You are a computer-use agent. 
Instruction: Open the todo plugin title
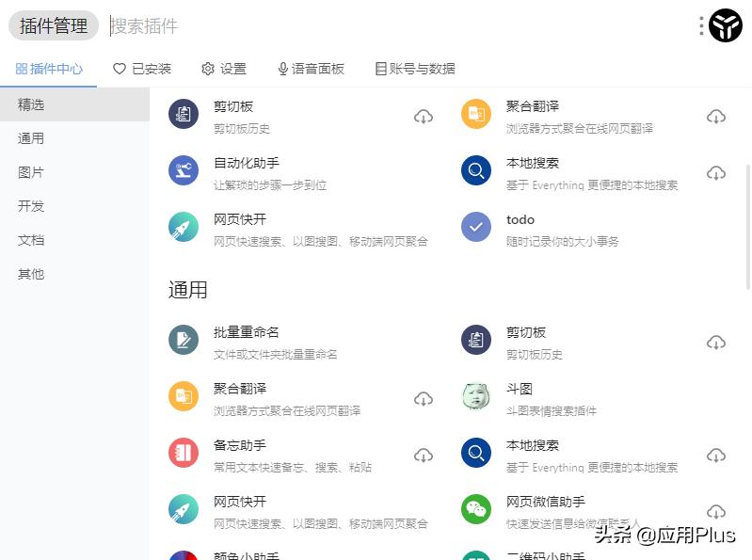(x=520, y=219)
